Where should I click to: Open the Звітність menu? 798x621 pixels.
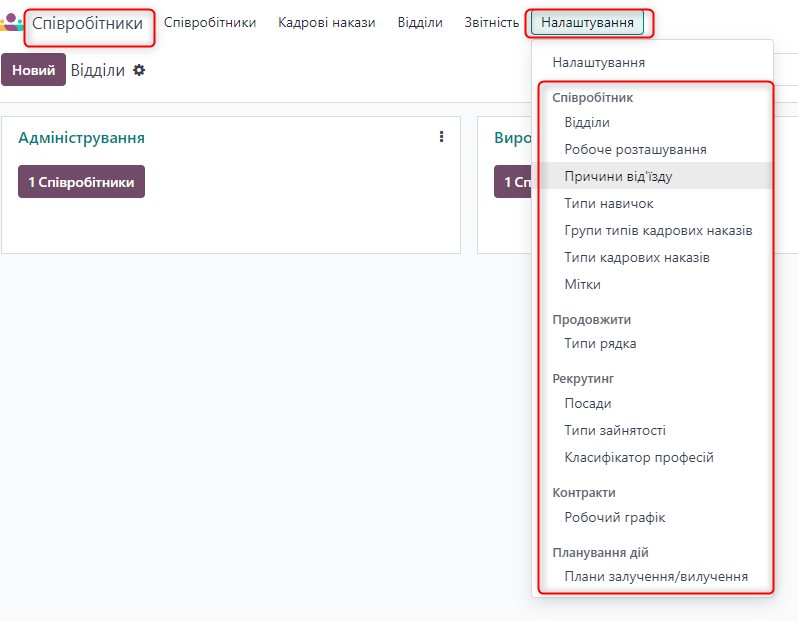point(492,23)
